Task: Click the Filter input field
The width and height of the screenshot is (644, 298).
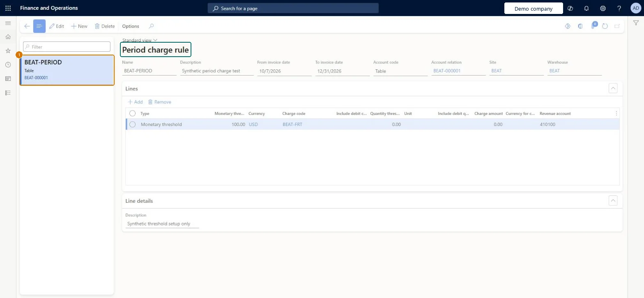Action: click(x=67, y=47)
